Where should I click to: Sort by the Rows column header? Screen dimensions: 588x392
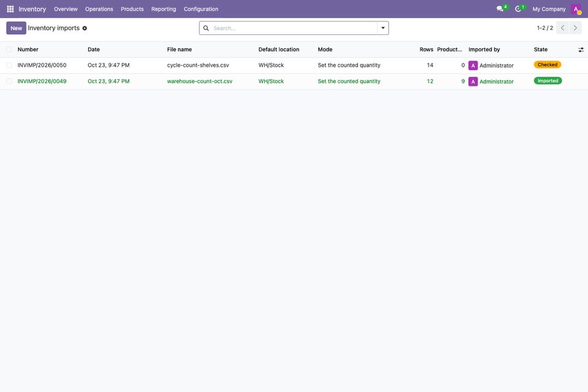tap(426, 50)
